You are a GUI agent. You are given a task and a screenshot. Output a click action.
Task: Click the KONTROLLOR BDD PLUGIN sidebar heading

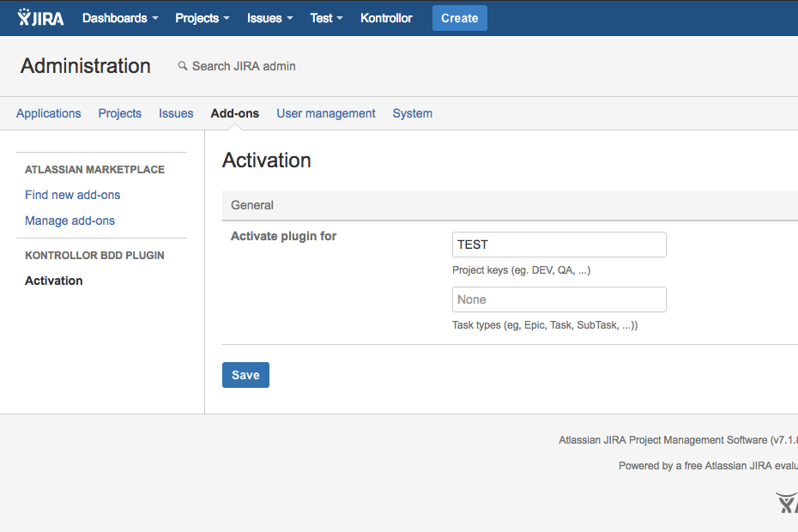(94, 256)
